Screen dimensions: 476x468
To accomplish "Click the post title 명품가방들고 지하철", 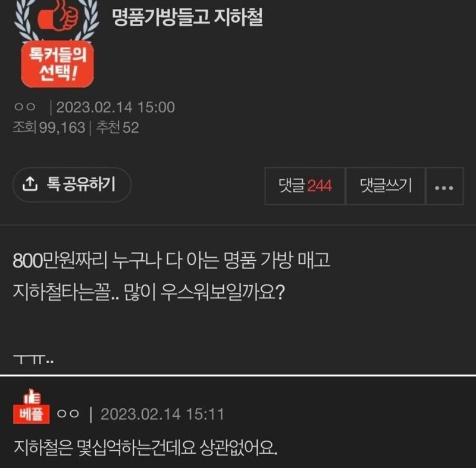I will (x=187, y=17).
